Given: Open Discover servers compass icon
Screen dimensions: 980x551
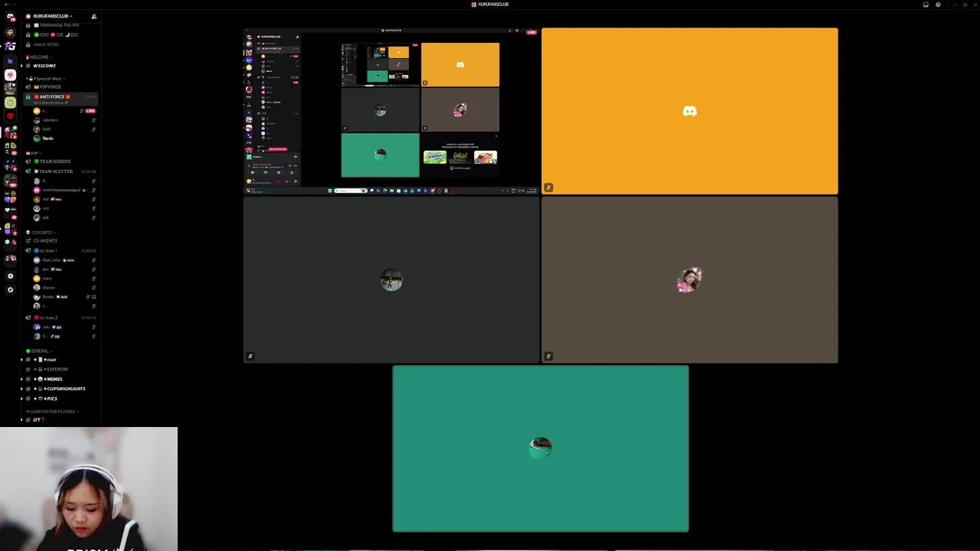Looking at the screenshot, I should [10, 289].
